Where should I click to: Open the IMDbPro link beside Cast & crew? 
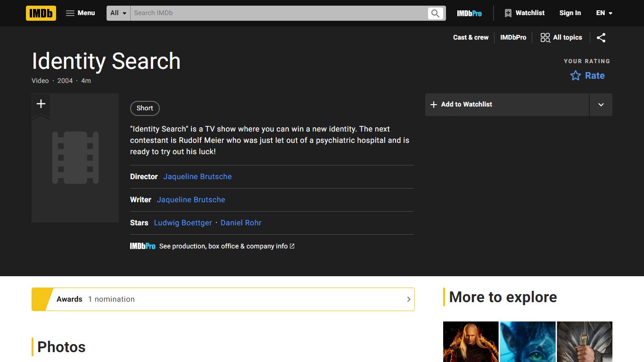coord(513,37)
